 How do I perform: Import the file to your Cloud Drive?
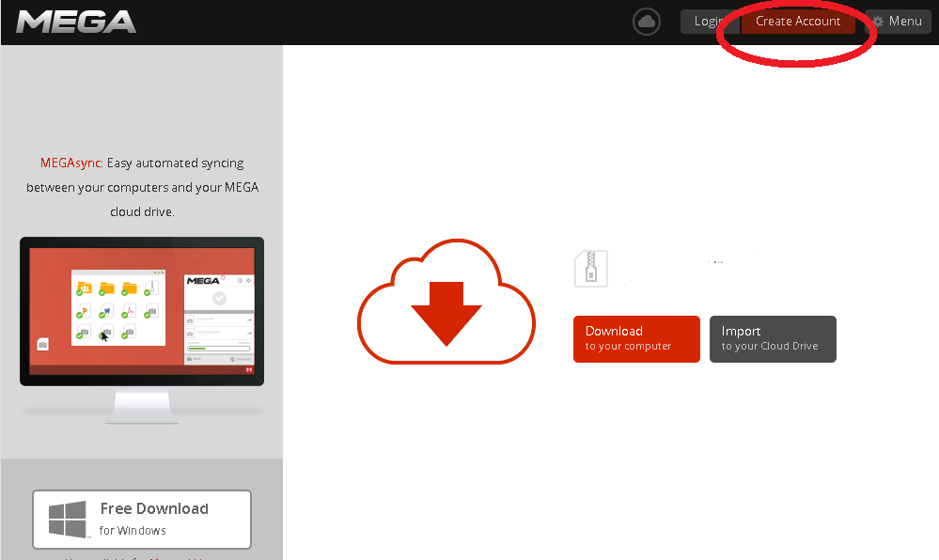[773, 339]
